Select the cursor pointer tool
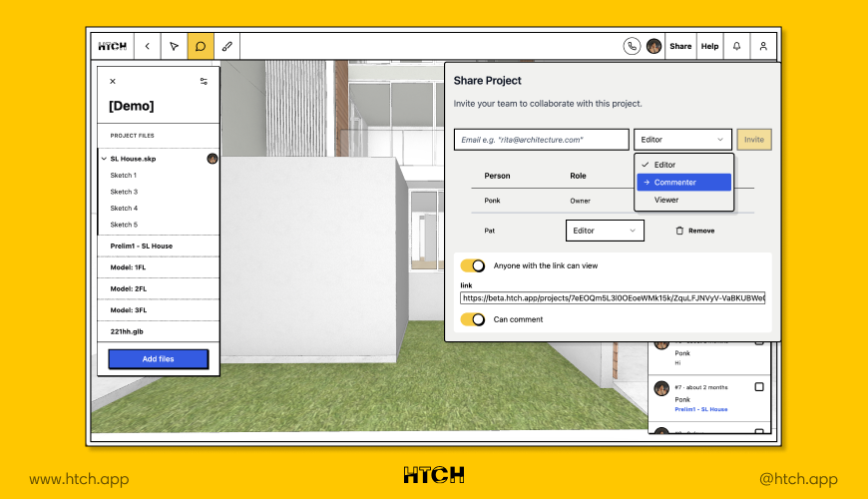868x499 pixels. pos(174,46)
